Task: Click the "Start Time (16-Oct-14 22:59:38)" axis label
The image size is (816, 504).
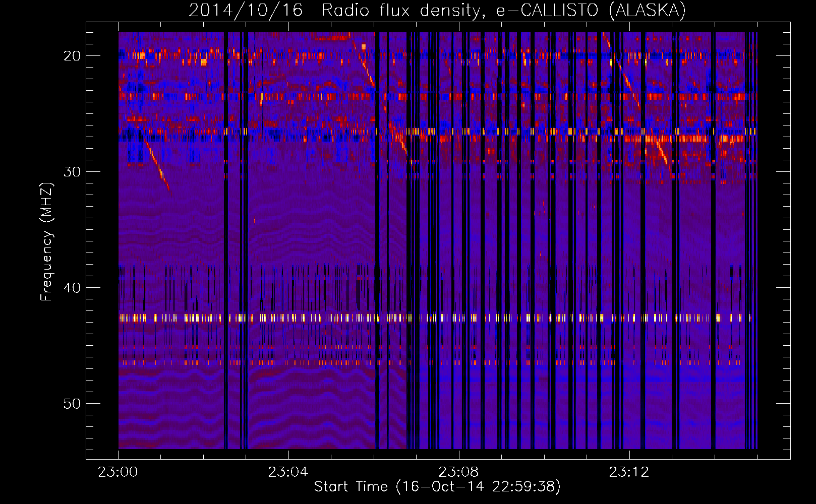Action: [x=437, y=487]
